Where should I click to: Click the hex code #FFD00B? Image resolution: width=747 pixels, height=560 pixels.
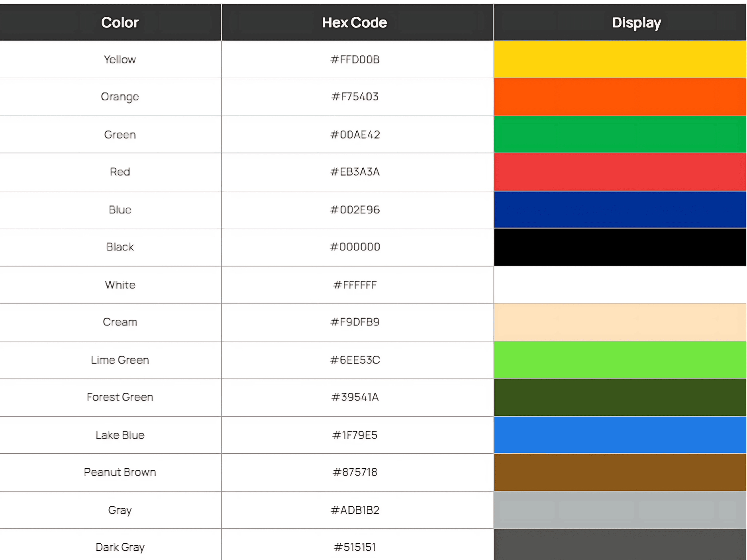[355, 60]
